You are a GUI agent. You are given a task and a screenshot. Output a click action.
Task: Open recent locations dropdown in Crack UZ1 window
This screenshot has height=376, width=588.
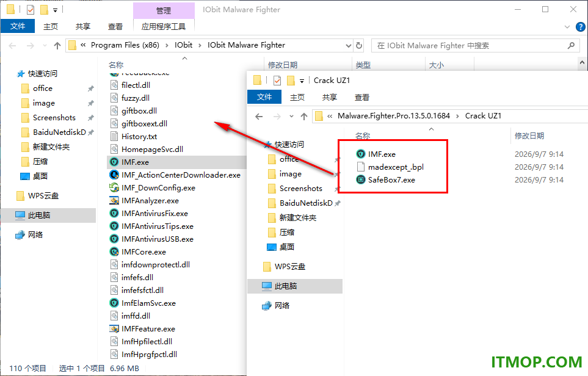pyautogui.click(x=291, y=117)
